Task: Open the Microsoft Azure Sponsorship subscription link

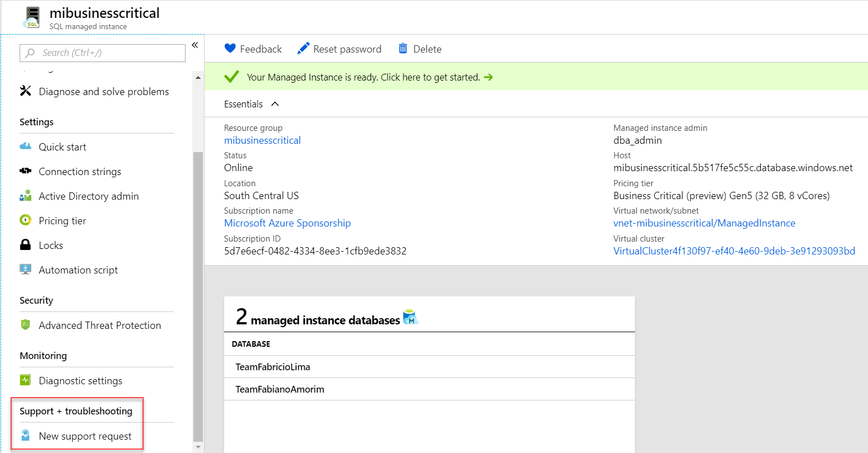Action: coord(287,223)
